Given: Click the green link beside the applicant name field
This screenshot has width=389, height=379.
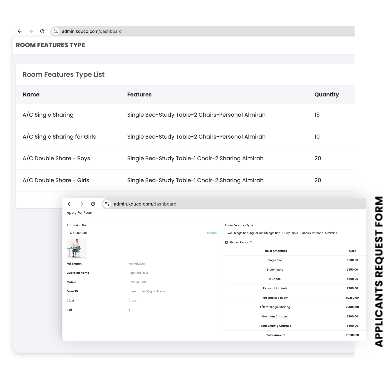Looking at the screenshot, I should (x=212, y=233).
